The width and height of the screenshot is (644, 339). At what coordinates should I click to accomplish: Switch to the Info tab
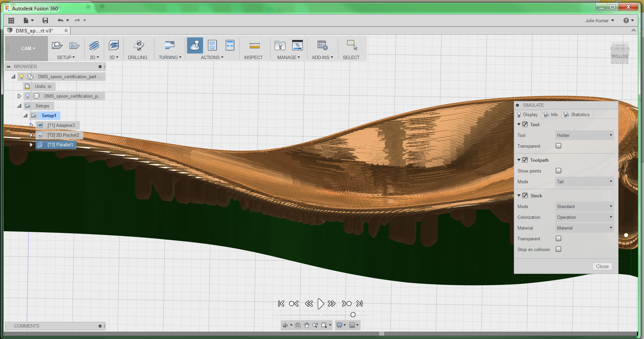551,114
